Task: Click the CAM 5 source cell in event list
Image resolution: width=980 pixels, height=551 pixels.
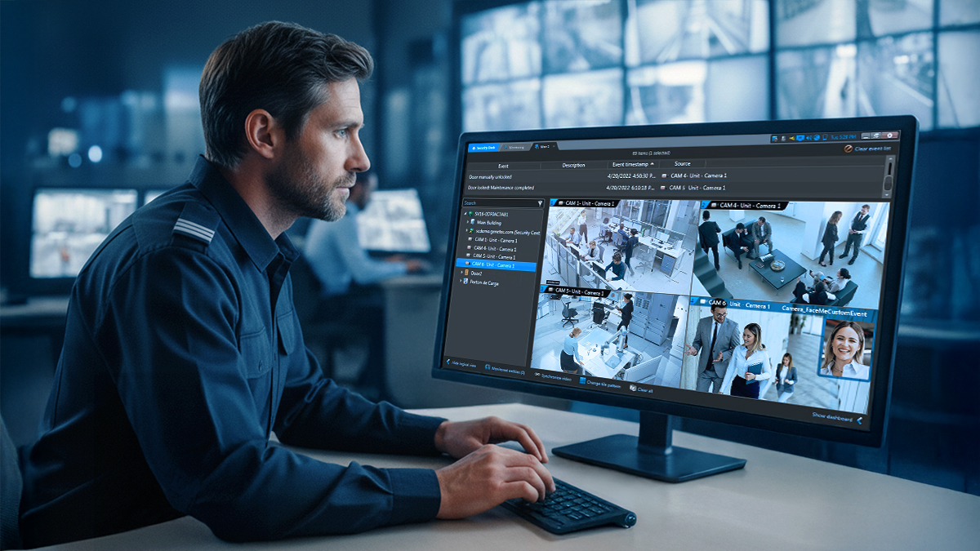Action: (x=693, y=188)
